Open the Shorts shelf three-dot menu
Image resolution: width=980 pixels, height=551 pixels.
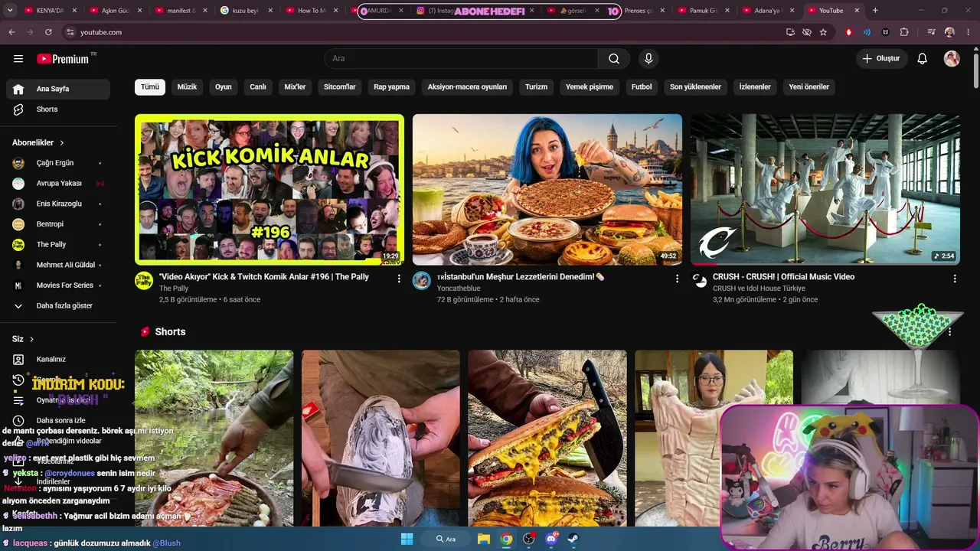950,331
